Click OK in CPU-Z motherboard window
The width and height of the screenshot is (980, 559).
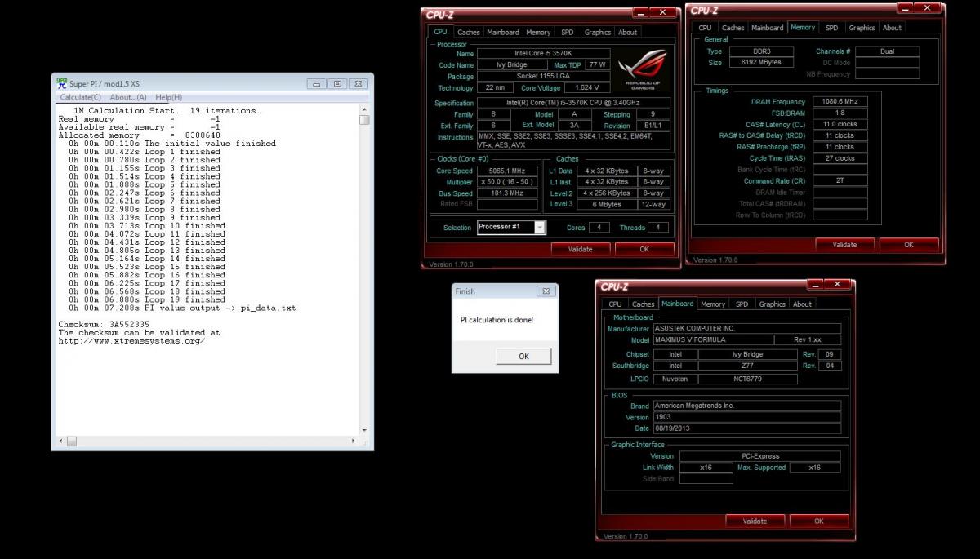click(819, 521)
